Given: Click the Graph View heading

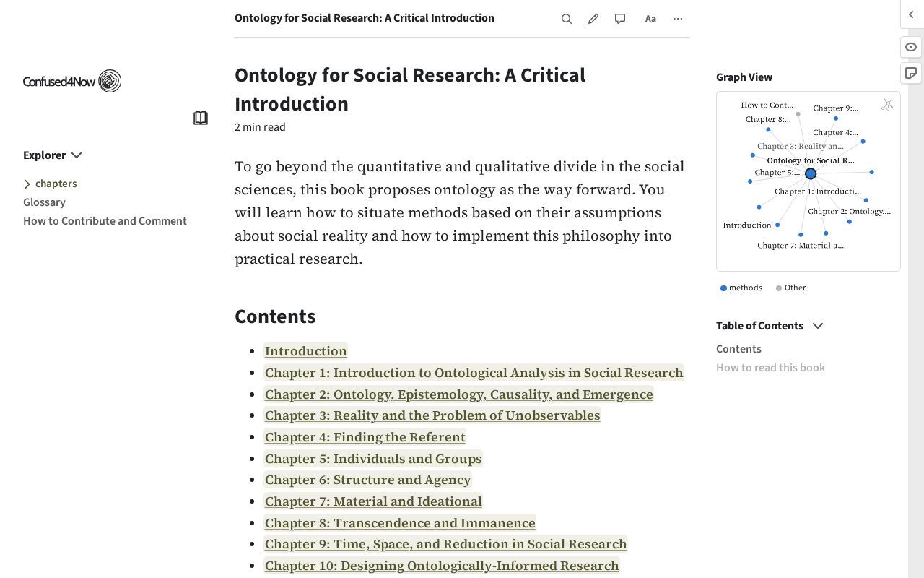Looking at the screenshot, I should coord(744,77).
